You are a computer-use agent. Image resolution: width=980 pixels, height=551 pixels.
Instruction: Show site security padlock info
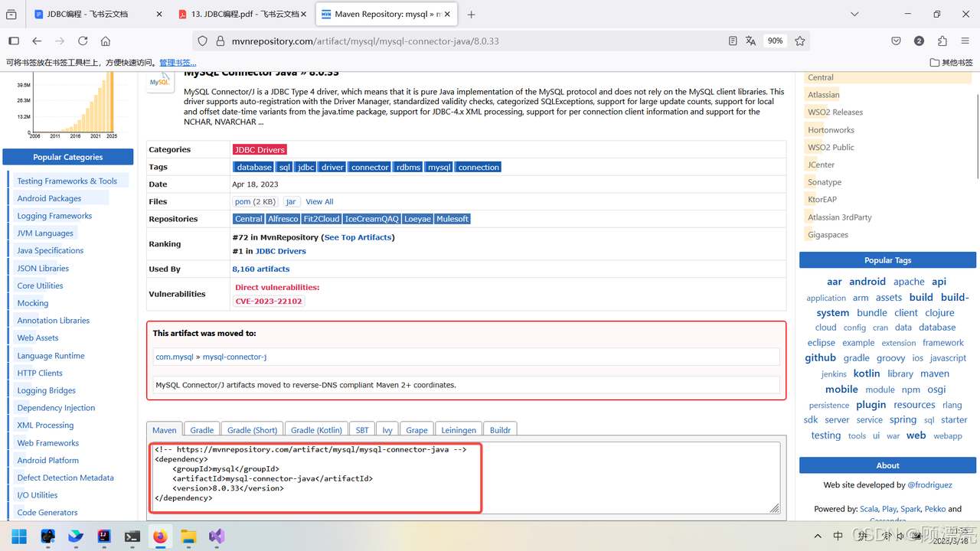(x=220, y=41)
